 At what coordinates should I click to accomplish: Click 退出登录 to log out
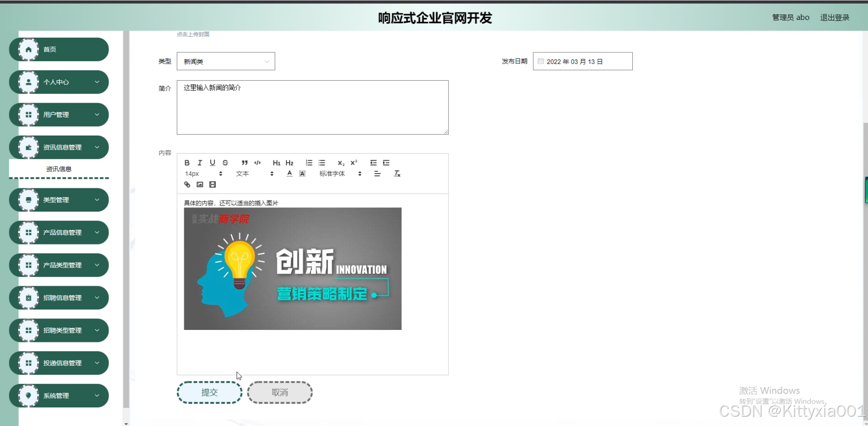pyautogui.click(x=835, y=18)
